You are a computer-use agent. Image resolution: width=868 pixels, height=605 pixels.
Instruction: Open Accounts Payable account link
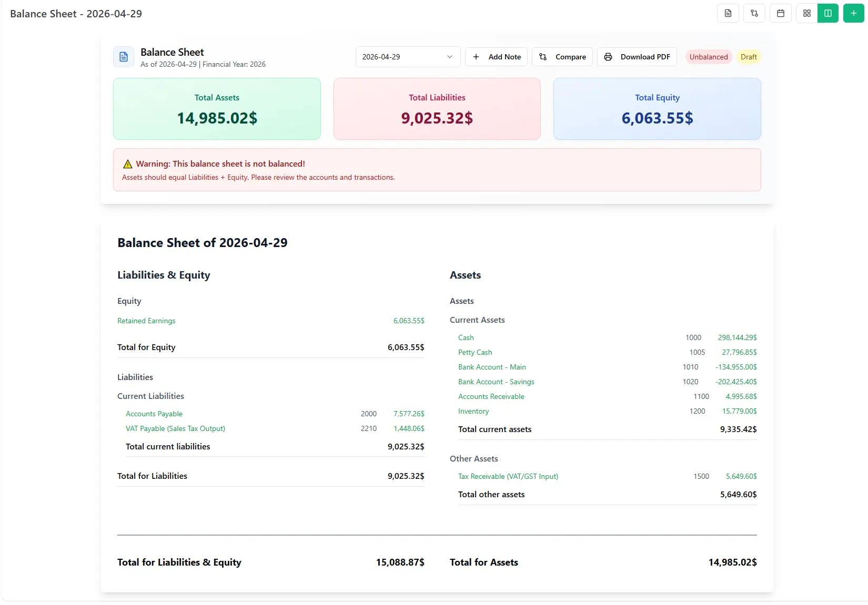[154, 414]
